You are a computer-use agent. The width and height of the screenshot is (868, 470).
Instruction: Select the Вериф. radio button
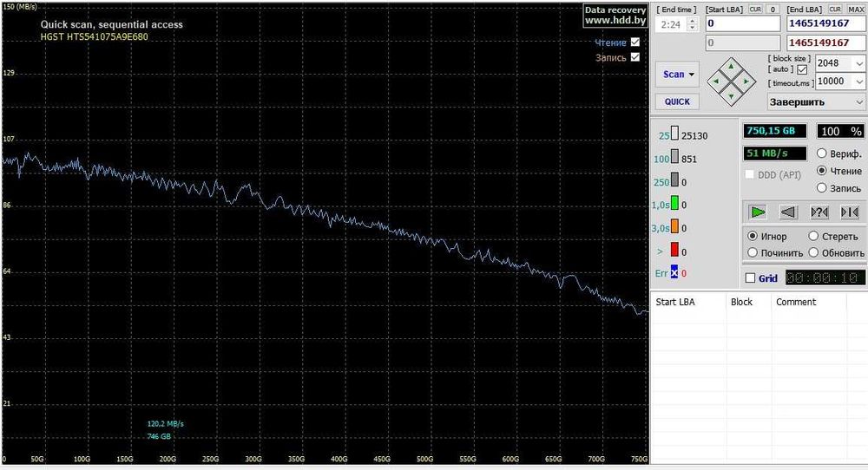821,153
